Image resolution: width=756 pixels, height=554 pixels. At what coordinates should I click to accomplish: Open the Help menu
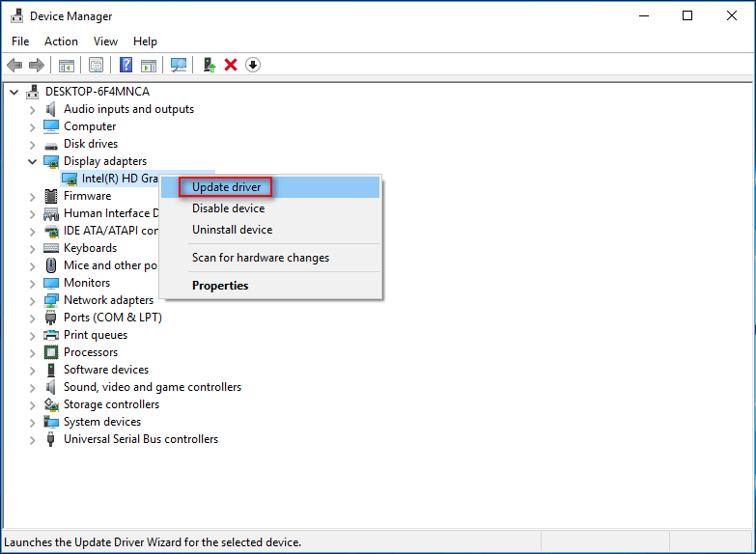(145, 42)
